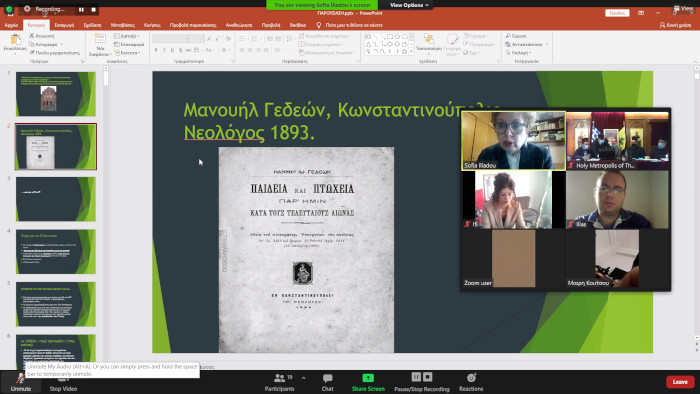Switch to the Σχεδίαση ribbon tab

92,25
